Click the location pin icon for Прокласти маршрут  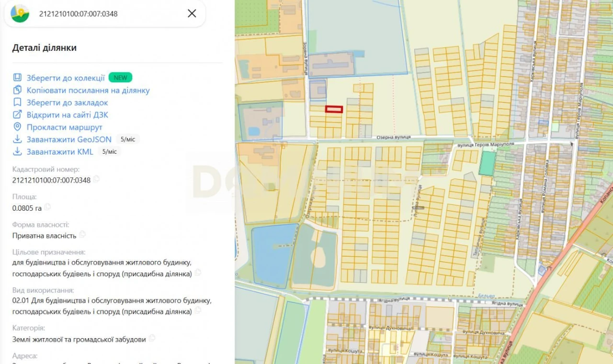tap(18, 127)
